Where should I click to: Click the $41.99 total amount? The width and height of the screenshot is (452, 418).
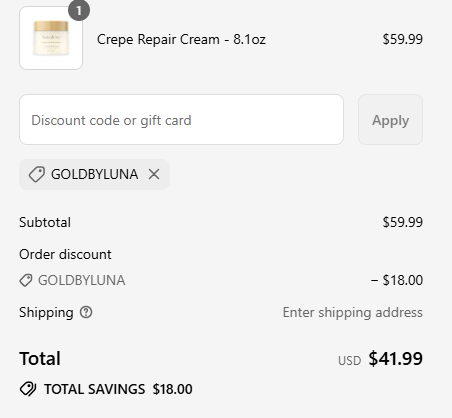[x=396, y=359]
